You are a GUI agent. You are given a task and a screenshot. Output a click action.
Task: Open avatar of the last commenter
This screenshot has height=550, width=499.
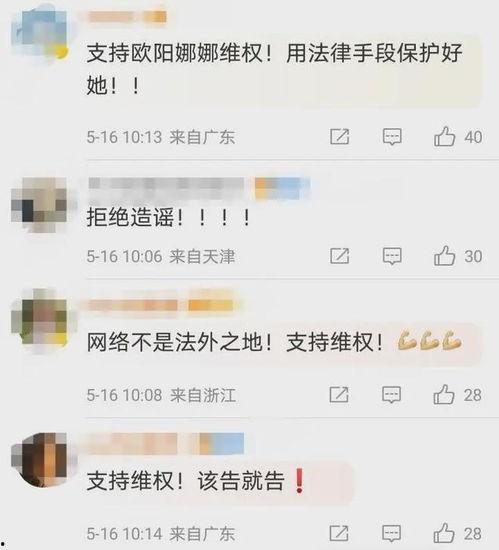pyautogui.click(x=39, y=460)
